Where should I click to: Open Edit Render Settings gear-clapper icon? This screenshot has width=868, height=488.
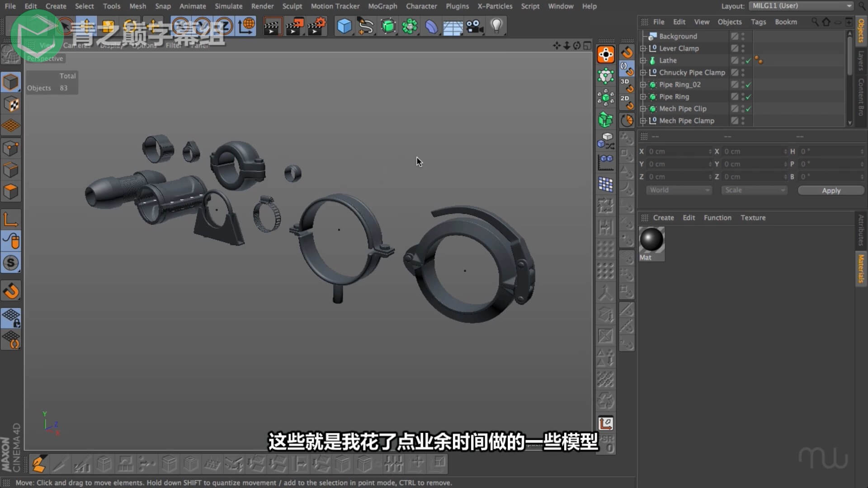[317, 26]
